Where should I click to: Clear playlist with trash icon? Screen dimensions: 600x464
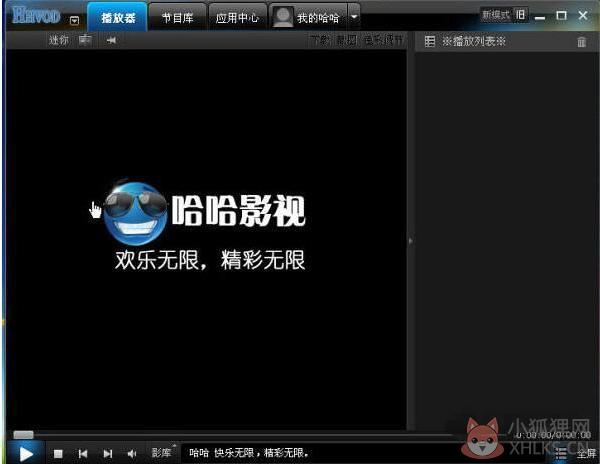(x=582, y=42)
